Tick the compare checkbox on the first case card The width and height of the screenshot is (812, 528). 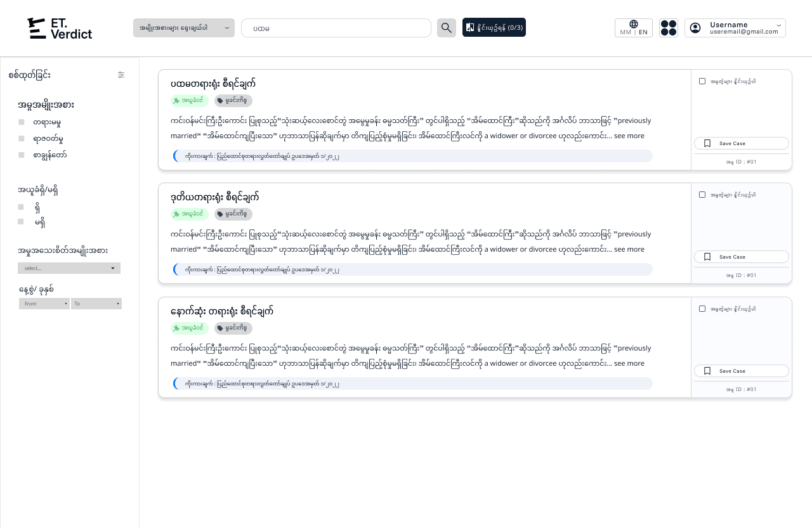click(x=702, y=80)
